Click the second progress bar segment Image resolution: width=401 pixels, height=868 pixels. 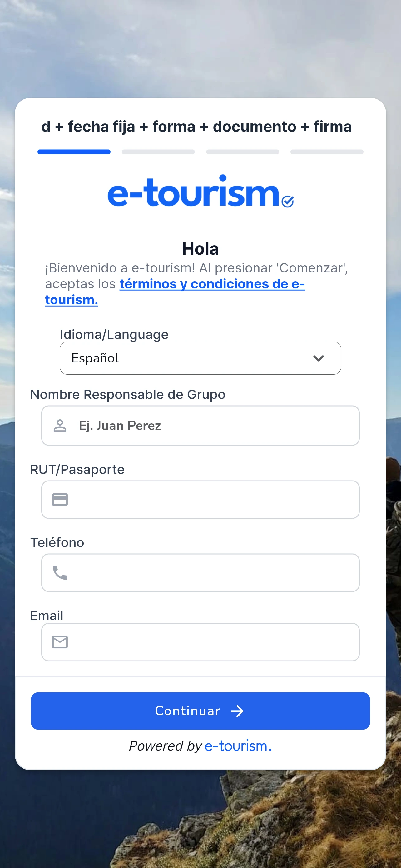158,152
